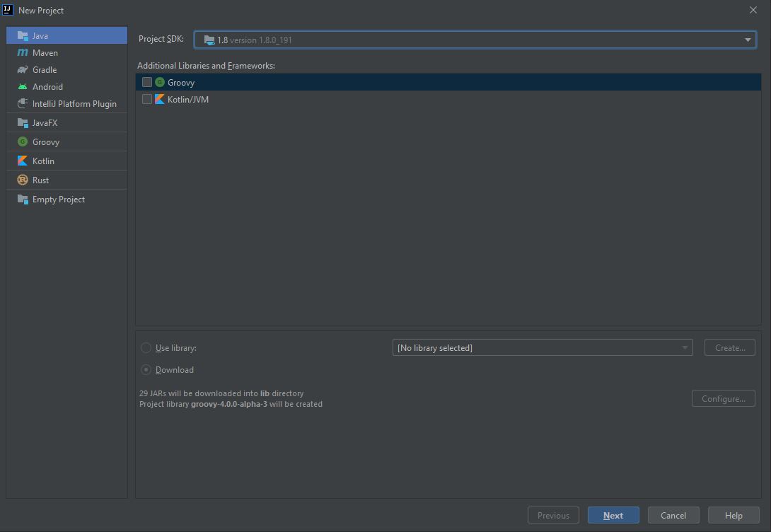Select Rust project type
Screen dimensions: 771x532
coord(67,180)
